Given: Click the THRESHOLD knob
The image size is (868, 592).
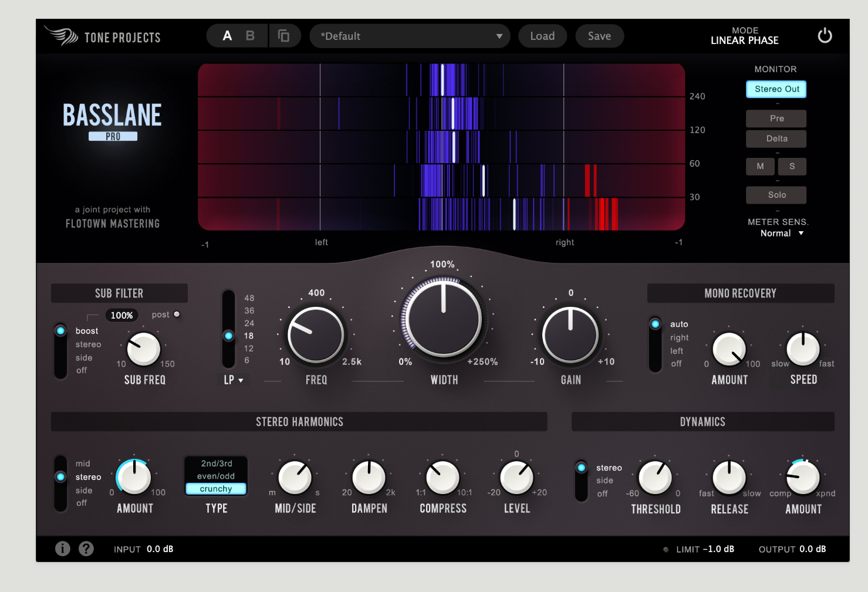Looking at the screenshot, I should click(x=655, y=478).
